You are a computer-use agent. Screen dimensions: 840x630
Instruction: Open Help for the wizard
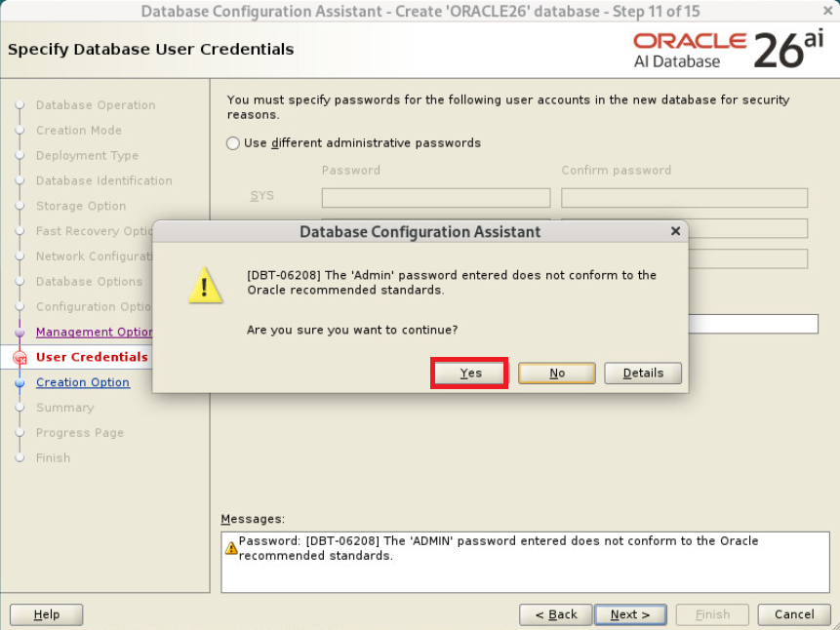(47, 614)
